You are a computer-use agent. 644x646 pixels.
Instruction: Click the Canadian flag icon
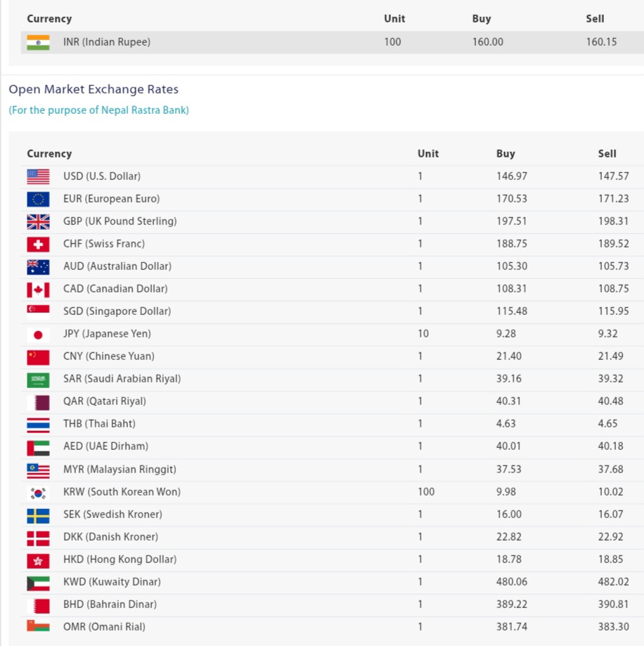pyautogui.click(x=38, y=289)
